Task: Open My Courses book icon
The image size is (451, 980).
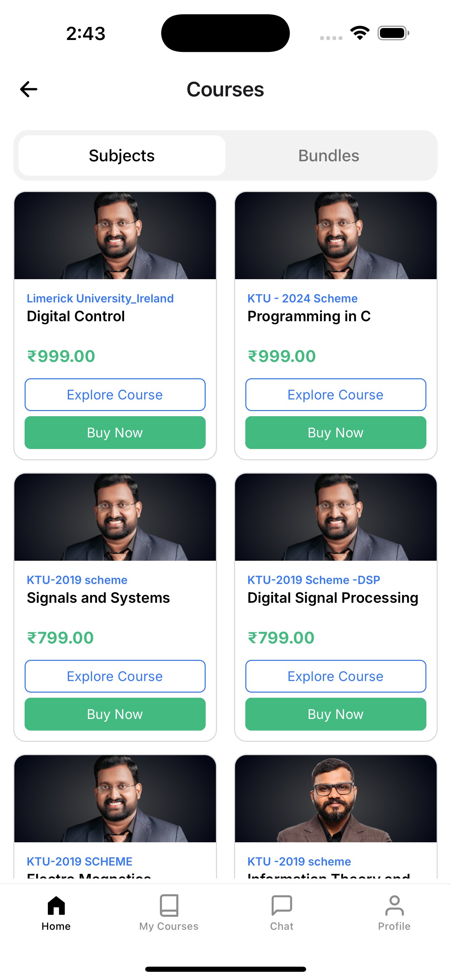Action: coord(169,906)
